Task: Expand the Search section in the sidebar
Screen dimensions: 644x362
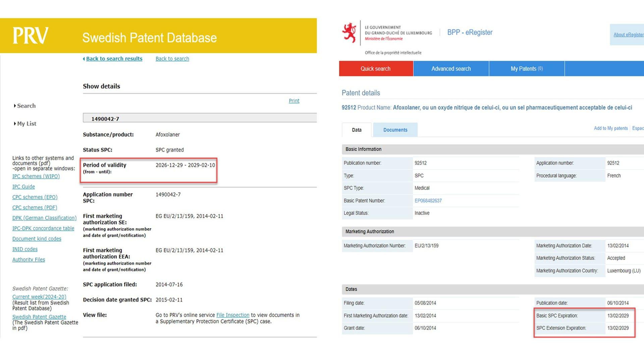Action: (26, 106)
